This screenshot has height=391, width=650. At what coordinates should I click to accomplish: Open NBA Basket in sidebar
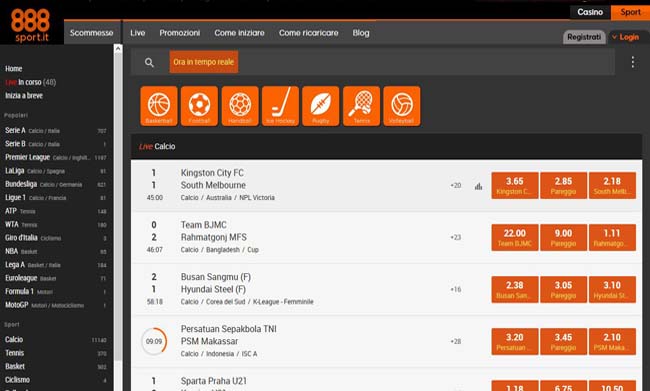click(56, 251)
